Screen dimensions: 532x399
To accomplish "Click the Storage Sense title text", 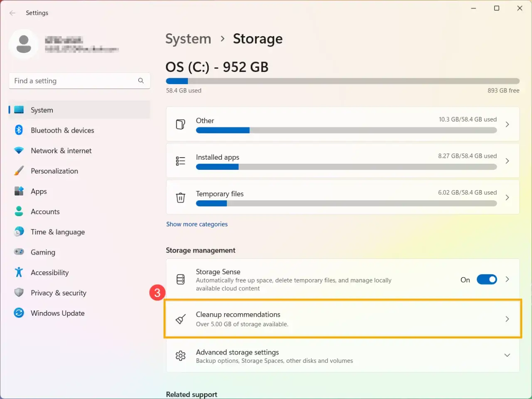I will 218,272.
